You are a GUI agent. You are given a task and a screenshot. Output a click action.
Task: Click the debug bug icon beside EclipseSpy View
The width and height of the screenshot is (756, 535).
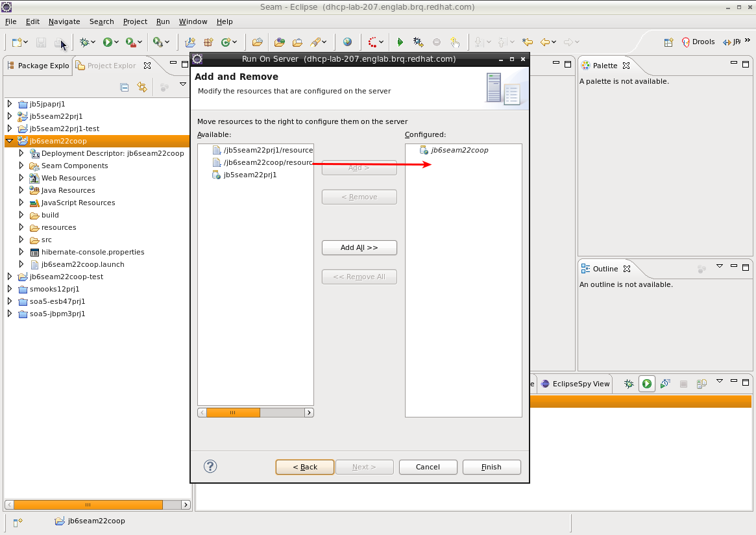click(629, 384)
